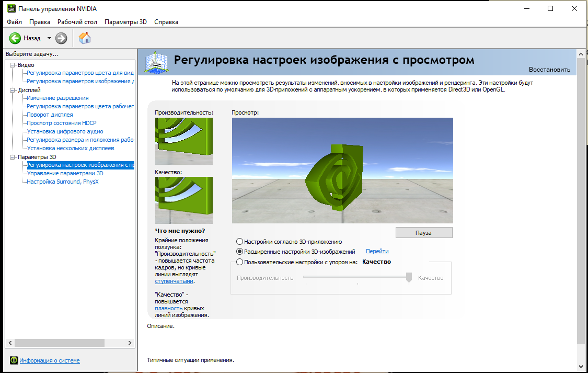Open Настройка Surround, PhysX
The width and height of the screenshot is (588, 373).
63,182
